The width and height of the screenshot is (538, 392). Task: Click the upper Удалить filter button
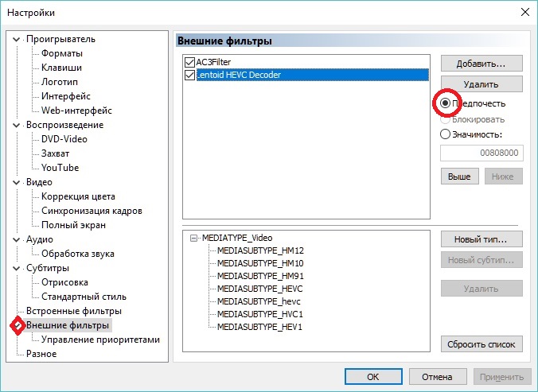(x=481, y=84)
